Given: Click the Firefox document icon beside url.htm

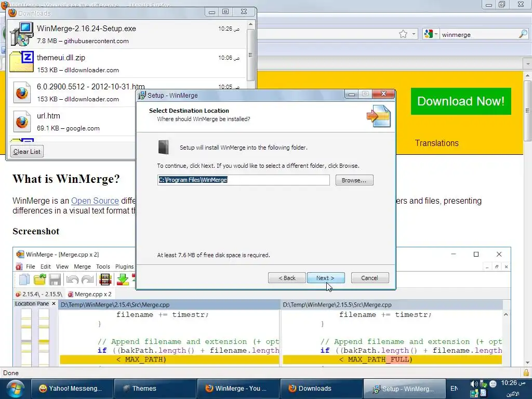Looking at the screenshot, I should (x=22, y=121).
